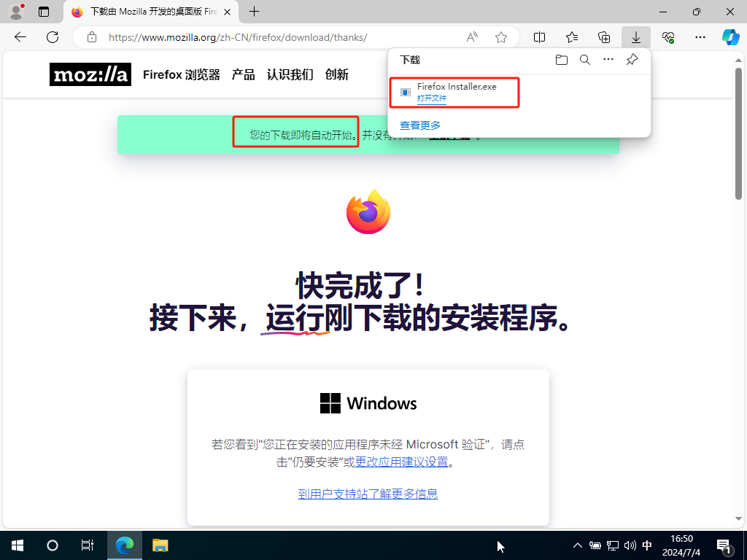Show hidden tray icons chevron
This screenshot has height=560, width=747.
tap(578, 545)
